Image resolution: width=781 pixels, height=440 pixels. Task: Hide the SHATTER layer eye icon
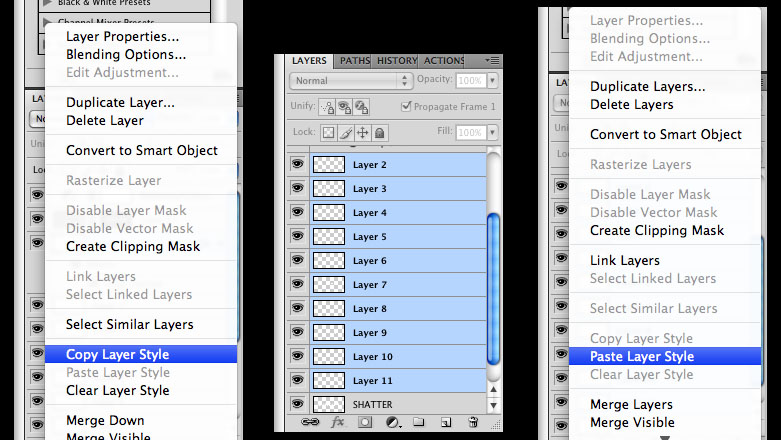click(x=298, y=404)
